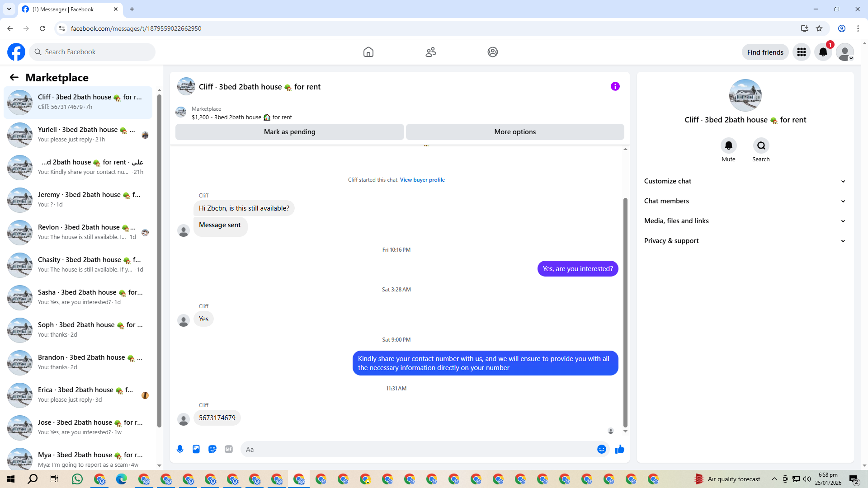
Task: Go to the Home feed icon
Action: tap(368, 52)
